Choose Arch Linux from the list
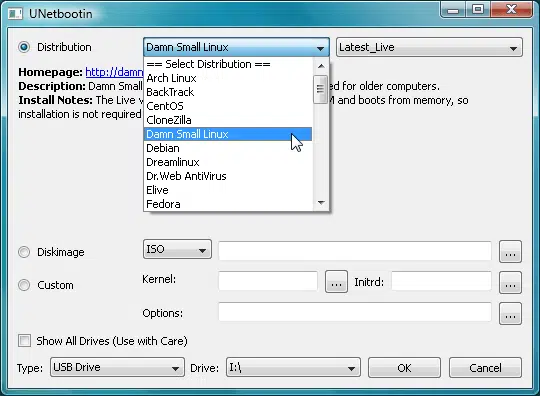Image resolution: width=540 pixels, height=396 pixels. point(228,78)
